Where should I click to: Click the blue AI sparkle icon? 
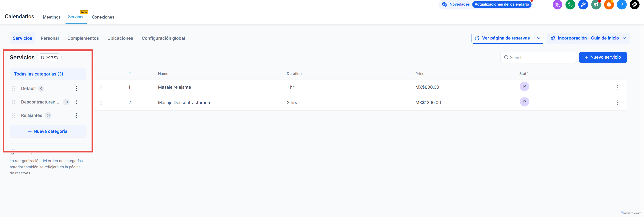coord(583,5)
